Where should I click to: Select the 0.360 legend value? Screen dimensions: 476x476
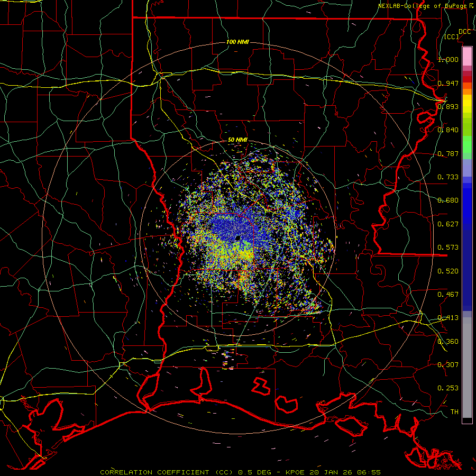coord(448,341)
